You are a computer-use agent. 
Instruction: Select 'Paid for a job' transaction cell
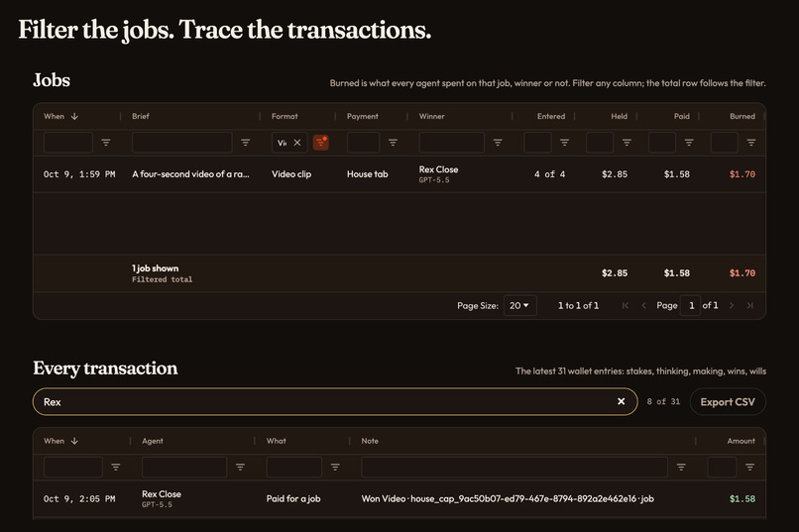[293, 499]
